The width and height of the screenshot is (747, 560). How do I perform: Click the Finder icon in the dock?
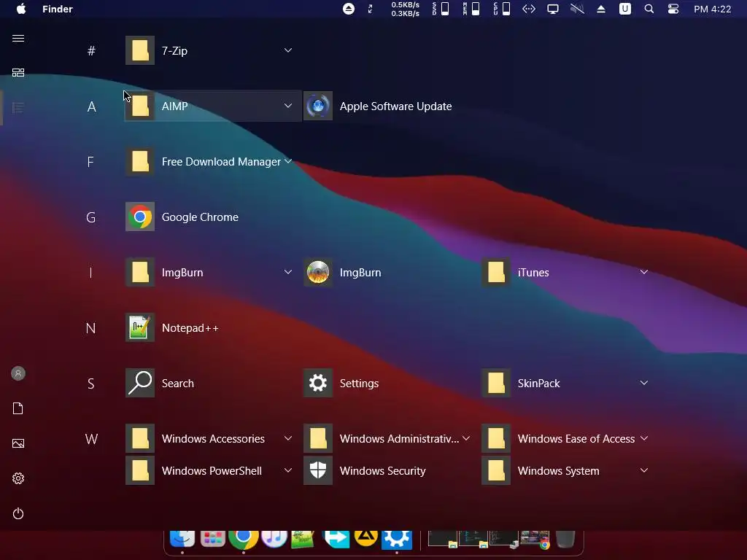pos(182,538)
